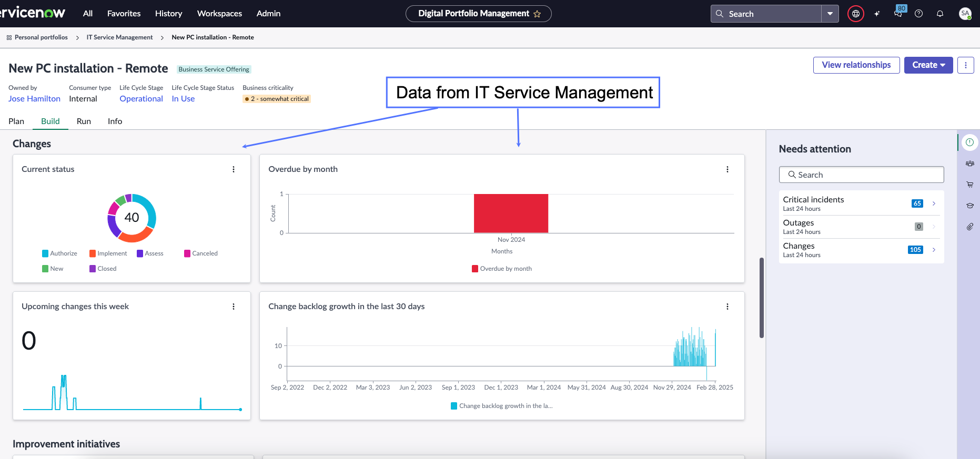
Task: Open Upcoming changes this week options menu
Action: (234, 307)
